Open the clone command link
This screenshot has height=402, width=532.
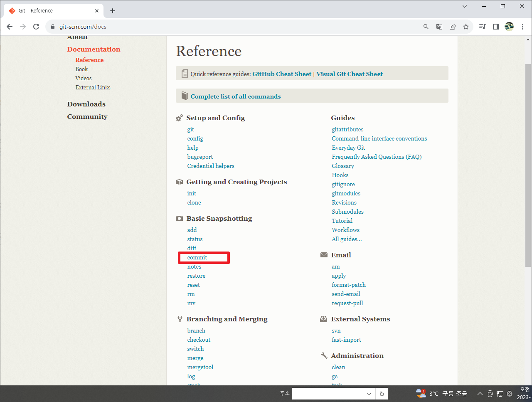click(x=194, y=202)
